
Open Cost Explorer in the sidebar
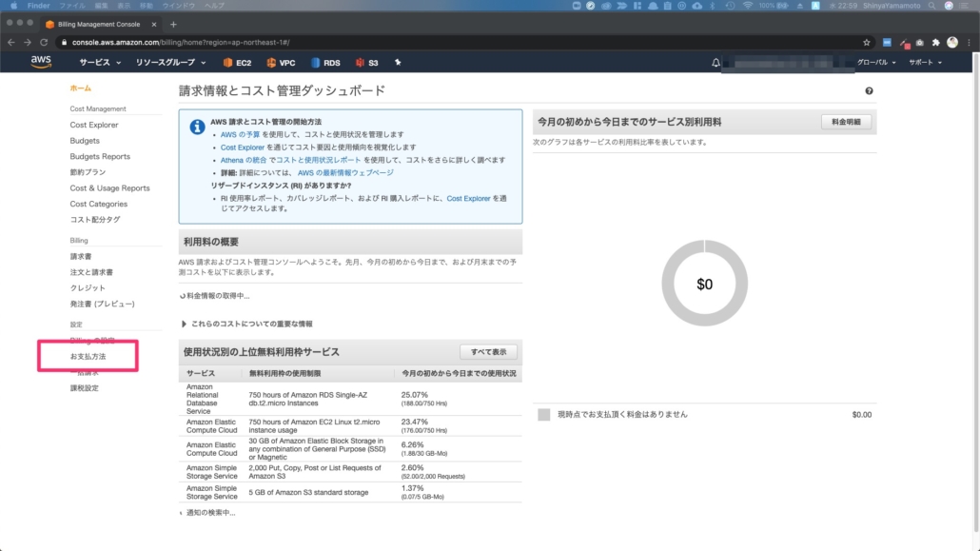point(94,125)
